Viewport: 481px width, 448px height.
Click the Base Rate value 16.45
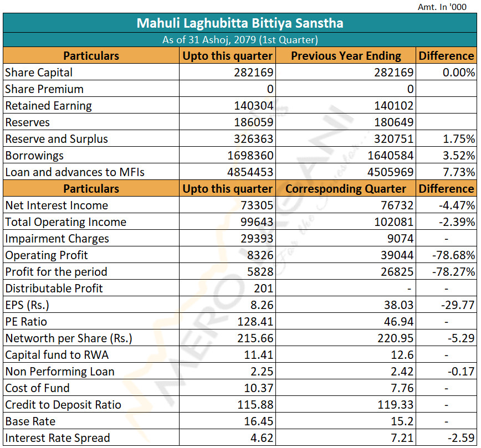(x=258, y=421)
